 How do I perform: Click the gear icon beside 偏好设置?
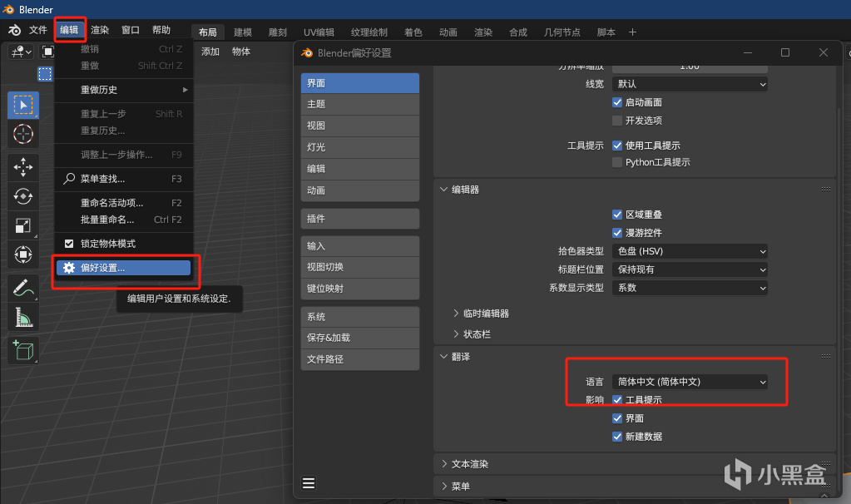coord(69,268)
